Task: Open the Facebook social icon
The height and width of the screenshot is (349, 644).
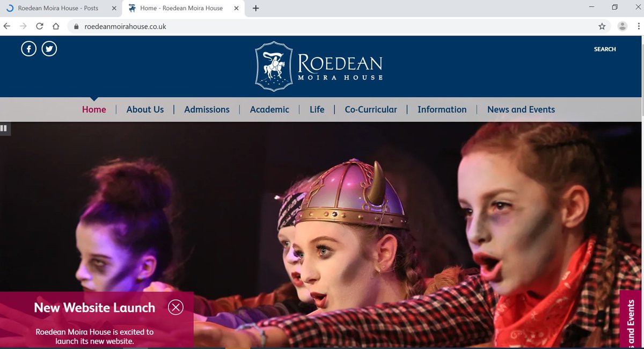Action: point(28,48)
